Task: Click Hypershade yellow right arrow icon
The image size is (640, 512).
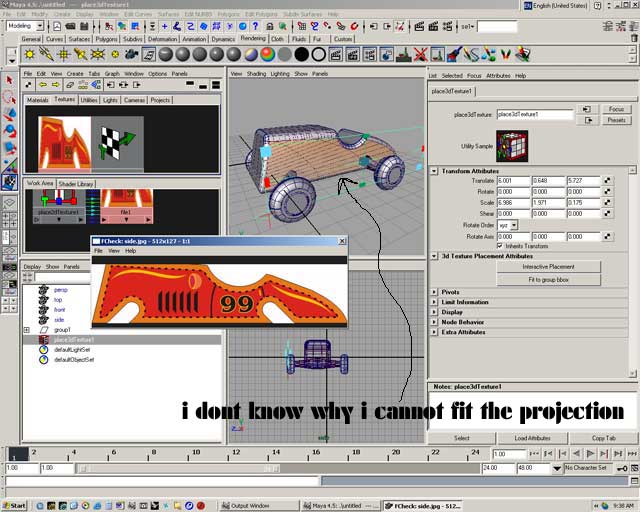Action: pos(56,85)
